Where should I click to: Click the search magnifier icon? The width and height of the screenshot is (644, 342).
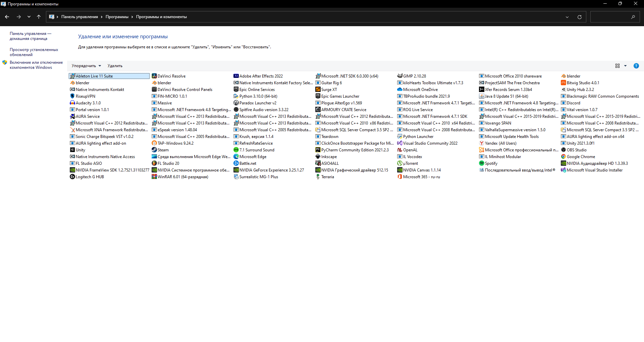(x=633, y=17)
